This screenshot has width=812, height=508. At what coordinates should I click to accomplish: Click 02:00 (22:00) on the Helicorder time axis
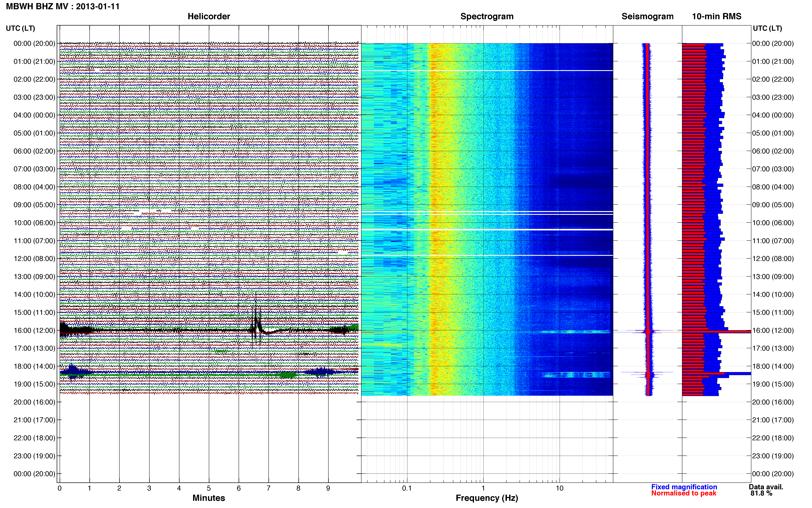tap(34, 79)
